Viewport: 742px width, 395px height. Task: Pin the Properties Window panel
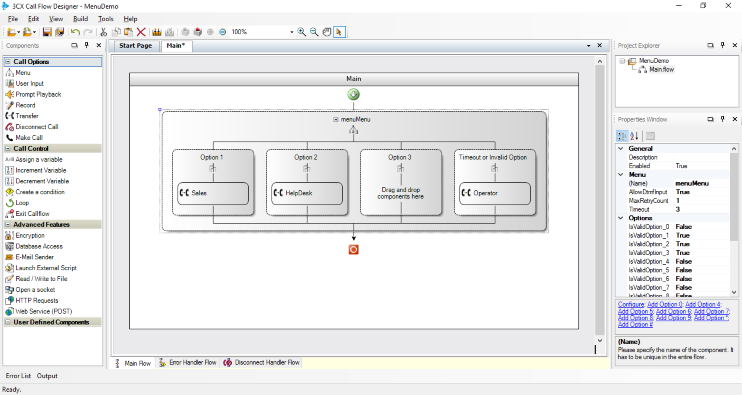(x=722, y=119)
